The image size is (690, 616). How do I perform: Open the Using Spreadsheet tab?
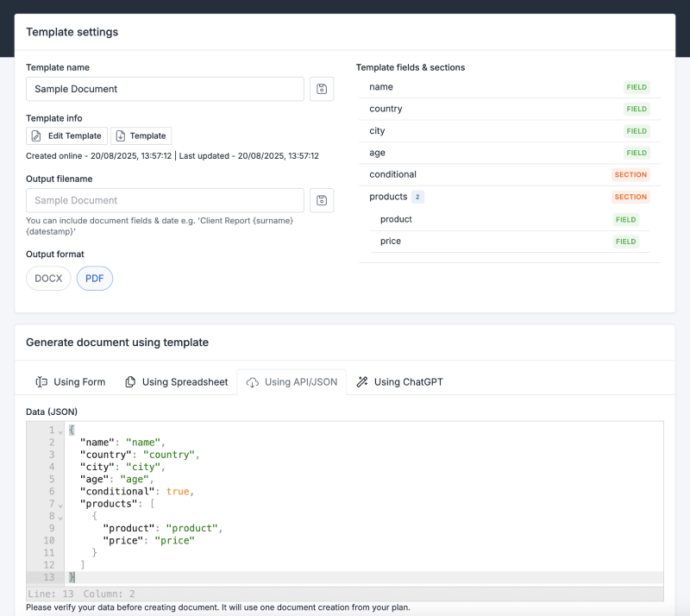176,382
